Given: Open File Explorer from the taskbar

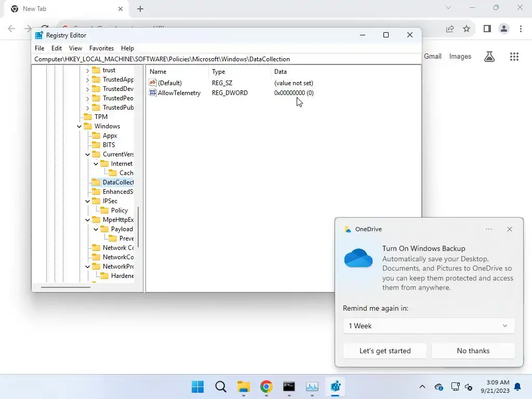Looking at the screenshot, I should tap(243, 387).
